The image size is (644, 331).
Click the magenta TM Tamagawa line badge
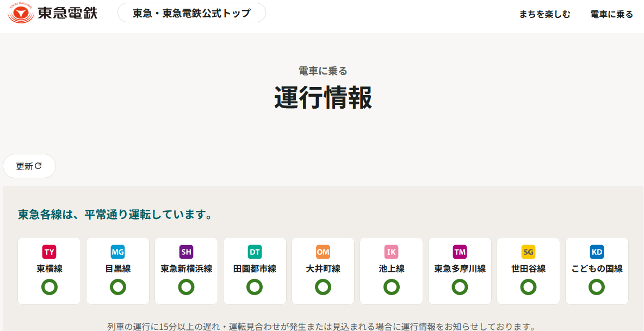point(460,252)
